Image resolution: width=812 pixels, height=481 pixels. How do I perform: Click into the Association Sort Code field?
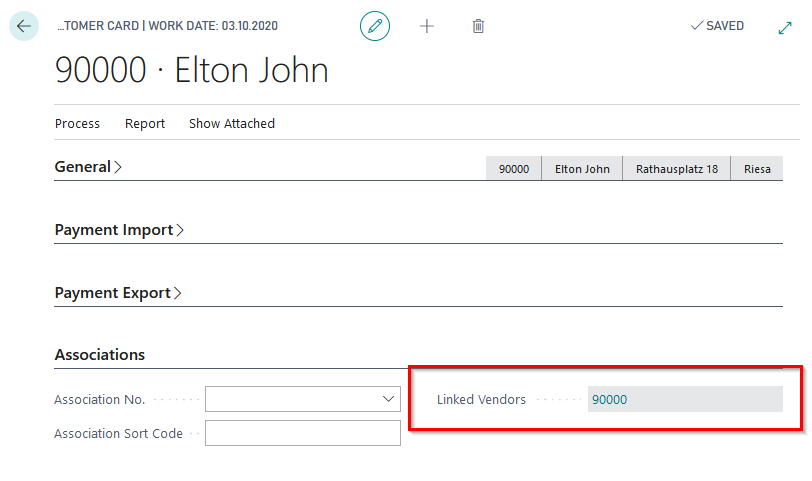[x=302, y=433]
